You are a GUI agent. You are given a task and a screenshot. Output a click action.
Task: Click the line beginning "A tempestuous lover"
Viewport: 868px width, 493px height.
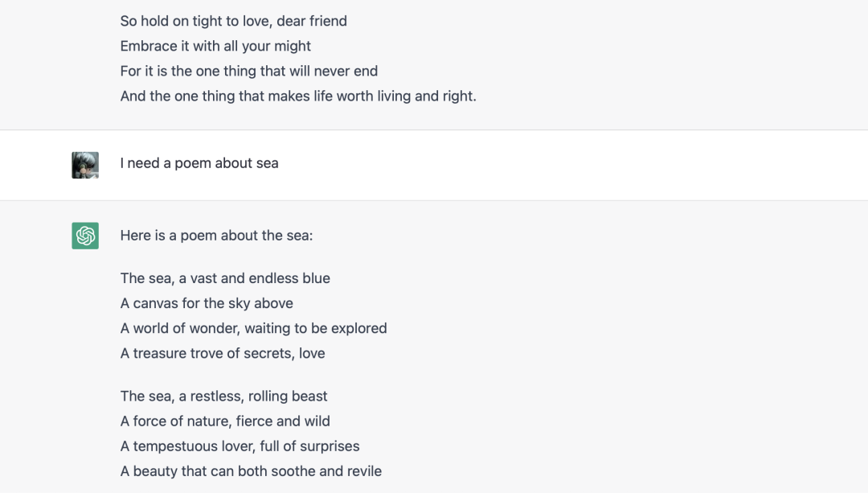pyautogui.click(x=240, y=446)
